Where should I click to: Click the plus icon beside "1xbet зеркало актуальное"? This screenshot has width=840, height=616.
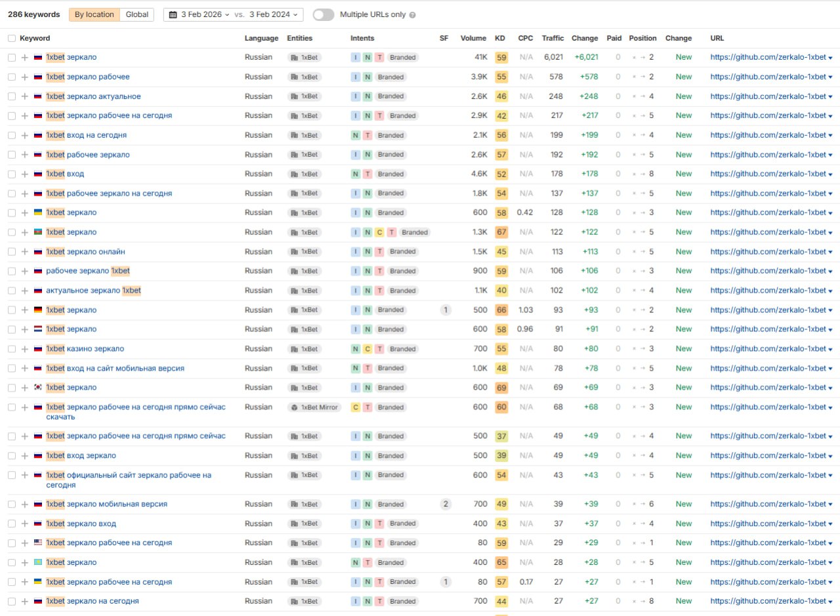[24, 96]
